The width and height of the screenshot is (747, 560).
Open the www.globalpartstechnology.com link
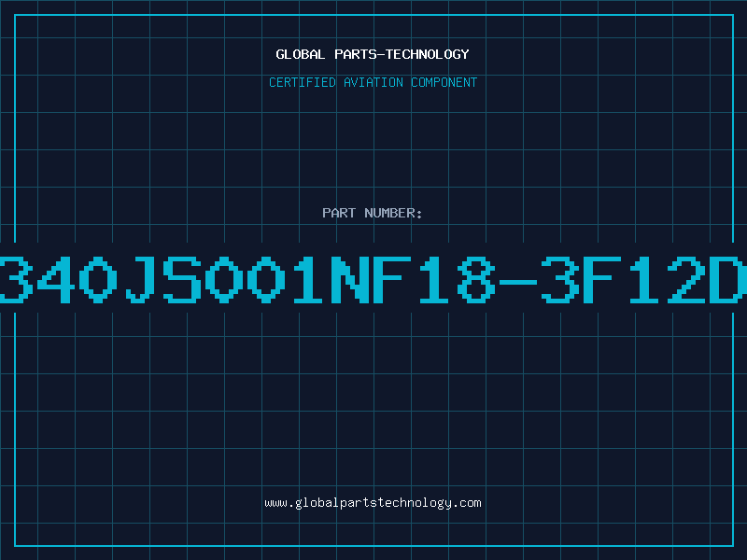point(373,503)
